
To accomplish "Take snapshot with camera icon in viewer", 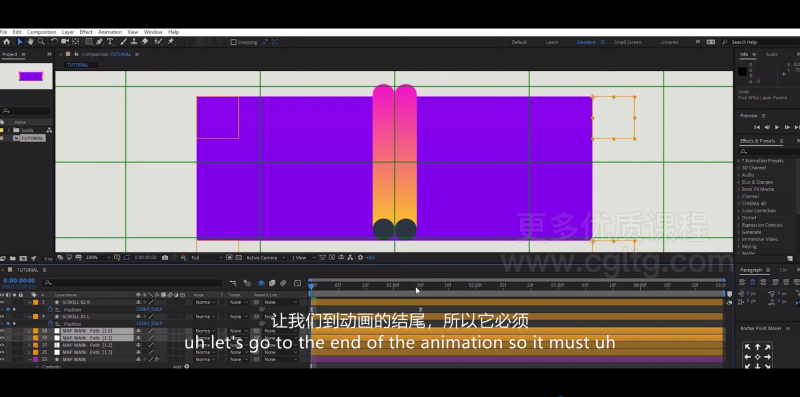I will click(165, 258).
